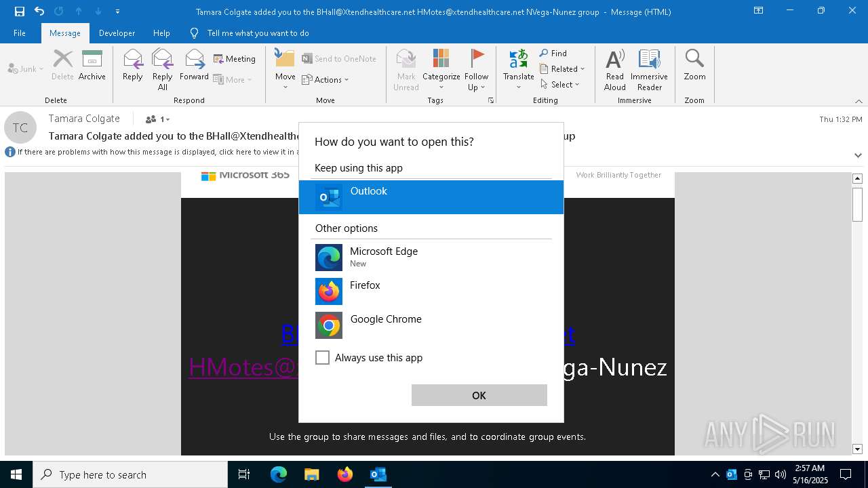868x488 pixels.
Task: Click the Ribbon Display Options icon
Action: click(759, 11)
